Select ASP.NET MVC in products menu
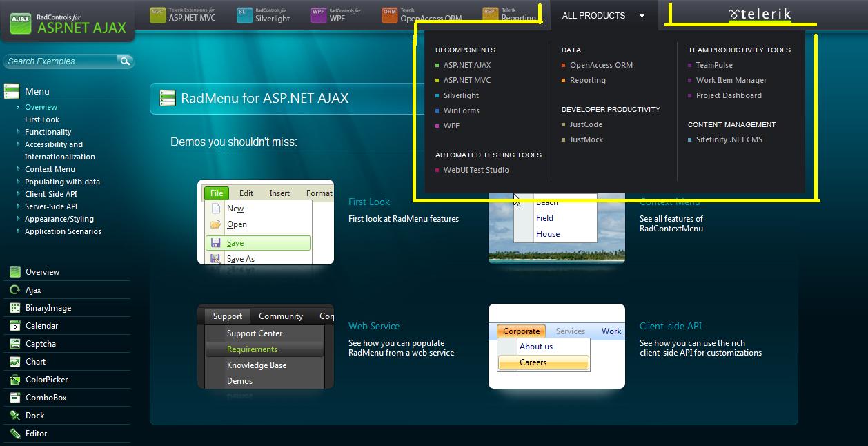This screenshot has width=868, height=446. [x=467, y=80]
